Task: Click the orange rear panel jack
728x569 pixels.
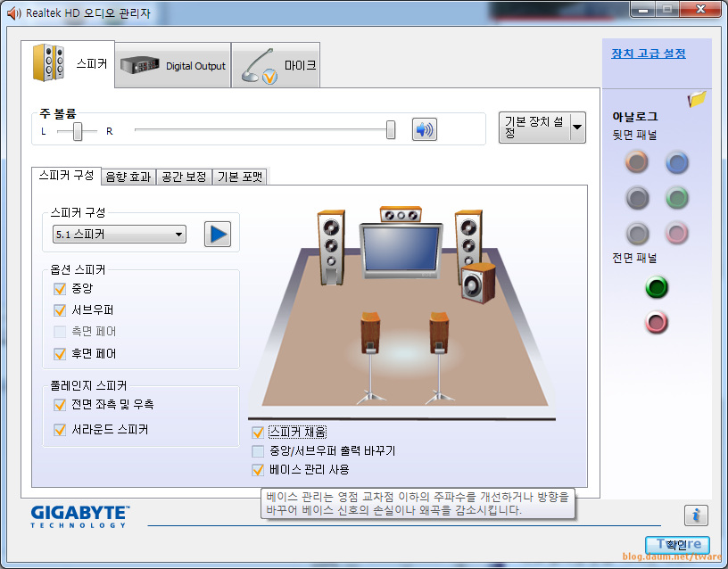Action: pos(636,162)
